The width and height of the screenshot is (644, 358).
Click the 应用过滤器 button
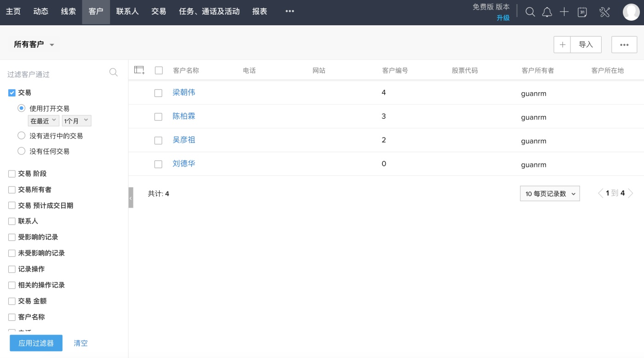coord(36,343)
